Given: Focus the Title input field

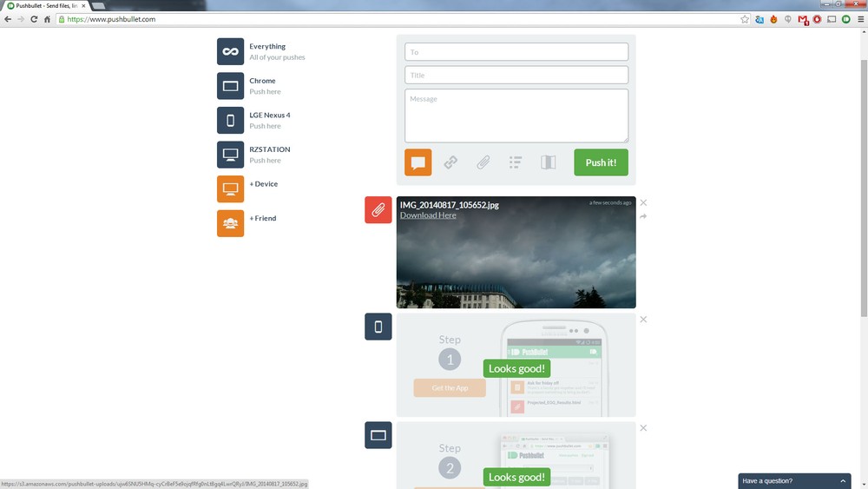Looking at the screenshot, I should (516, 76).
